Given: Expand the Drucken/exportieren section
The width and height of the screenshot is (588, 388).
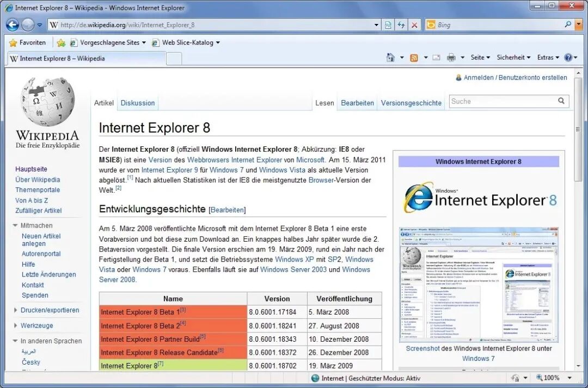Looking at the screenshot, I should (x=46, y=310).
